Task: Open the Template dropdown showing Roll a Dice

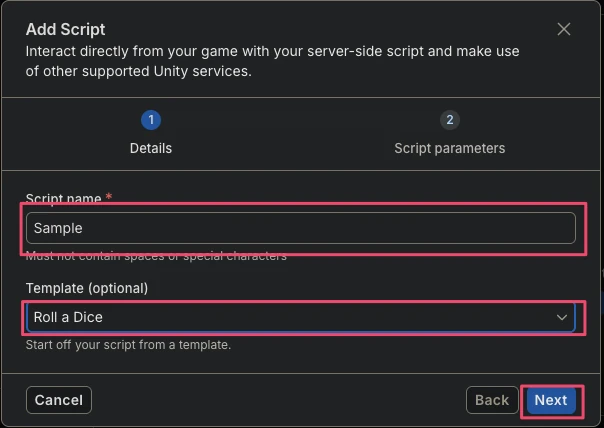Action: point(301,317)
